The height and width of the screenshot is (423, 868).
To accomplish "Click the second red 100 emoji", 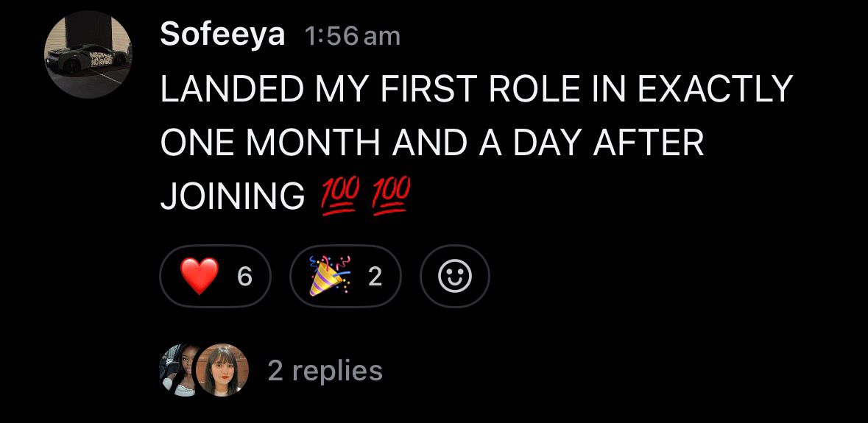I will tap(391, 197).
